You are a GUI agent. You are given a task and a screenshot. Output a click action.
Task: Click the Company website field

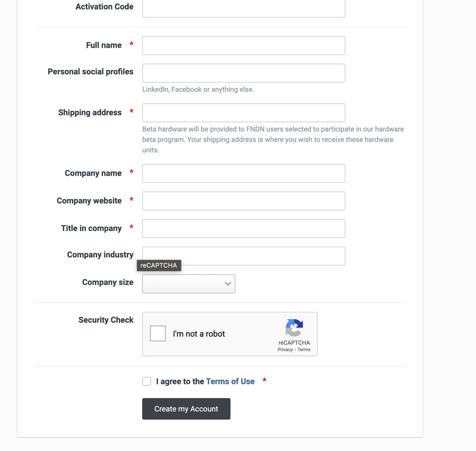[243, 201]
